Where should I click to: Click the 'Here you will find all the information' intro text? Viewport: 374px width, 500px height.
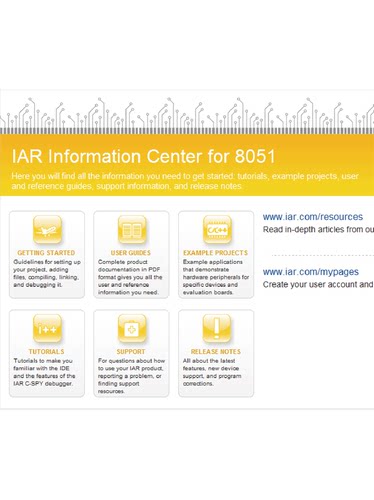[x=185, y=181]
